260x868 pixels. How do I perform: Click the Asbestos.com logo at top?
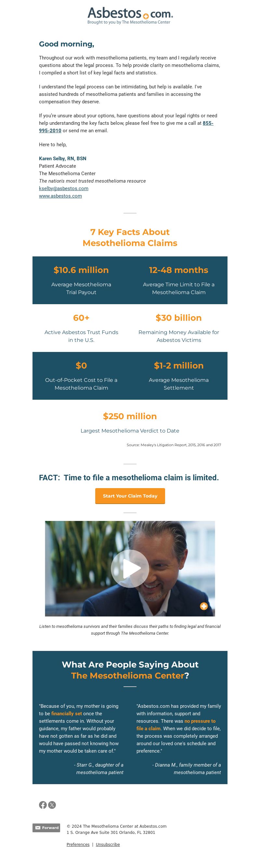(x=130, y=16)
